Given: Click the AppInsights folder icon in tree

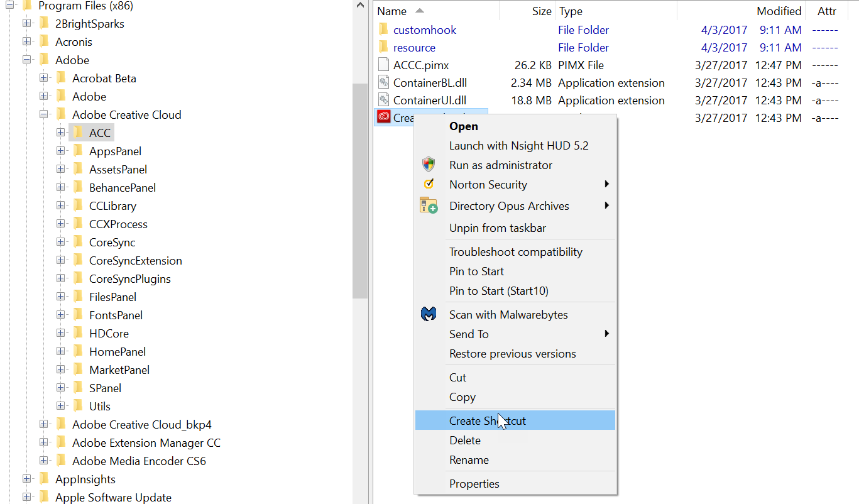Looking at the screenshot, I should (44, 479).
